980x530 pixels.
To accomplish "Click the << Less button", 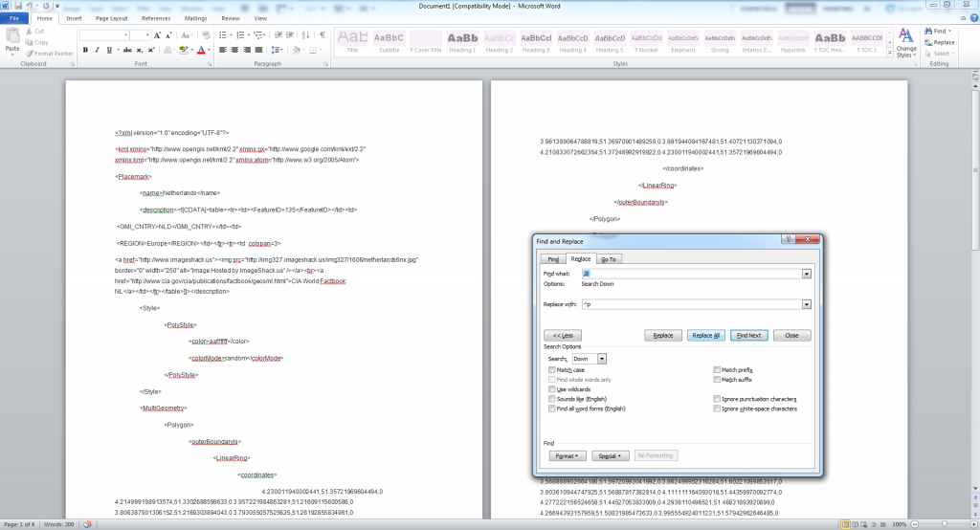I will coord(563,336).
